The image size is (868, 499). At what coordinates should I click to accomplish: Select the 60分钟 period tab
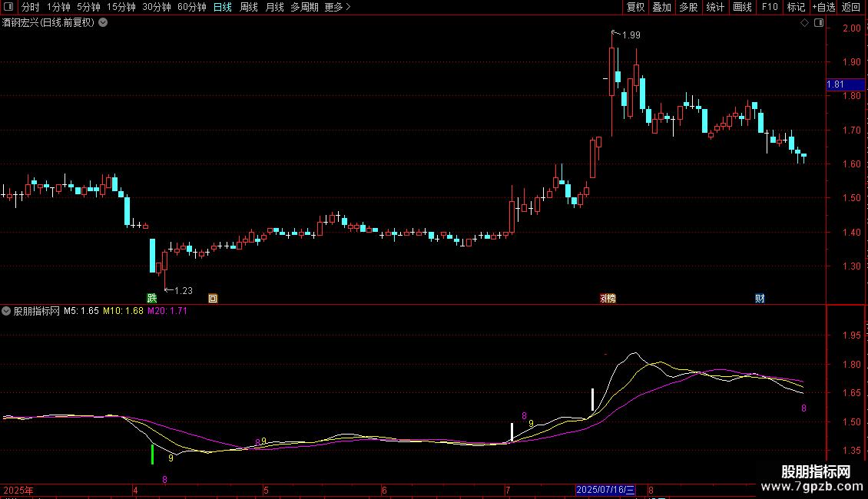tap(192, 7)
